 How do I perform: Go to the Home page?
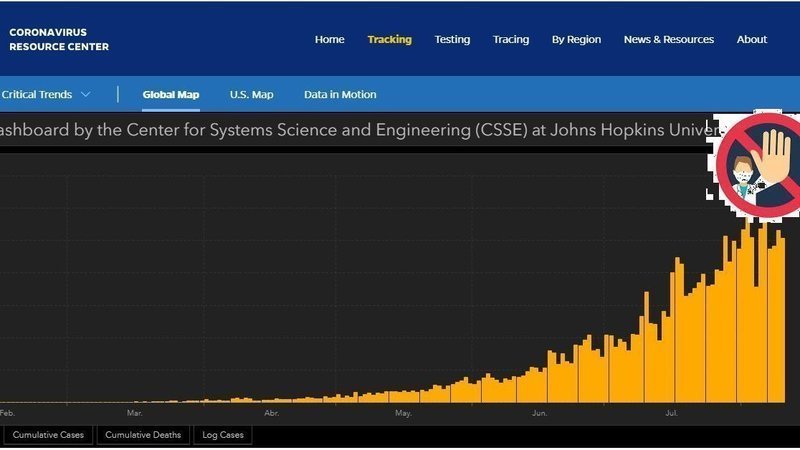point(329,40)
